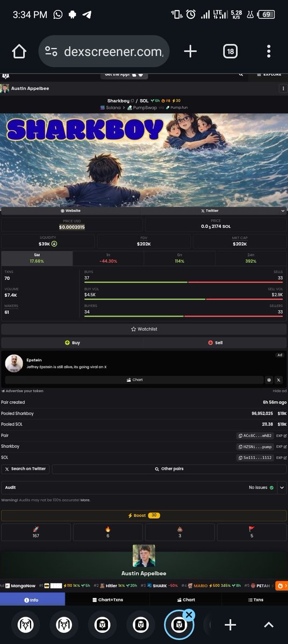Expand the social links chevron next to Twitter

coord(283,211)
